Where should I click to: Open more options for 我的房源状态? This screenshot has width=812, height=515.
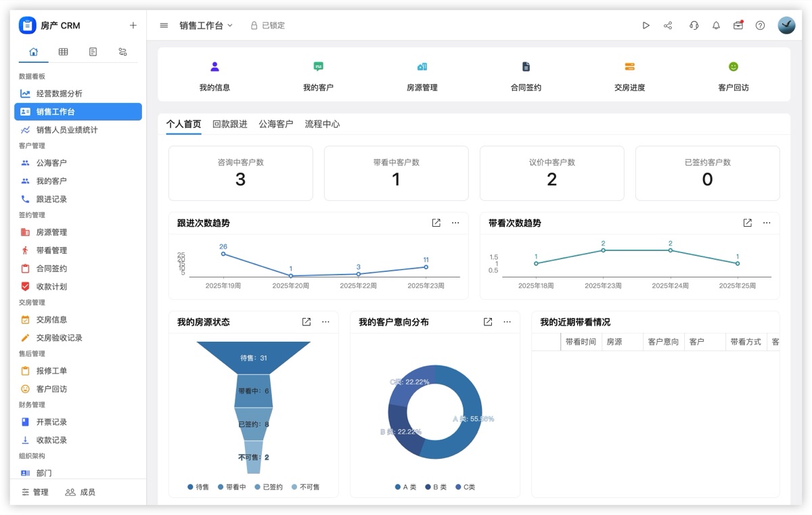[325, 322]
